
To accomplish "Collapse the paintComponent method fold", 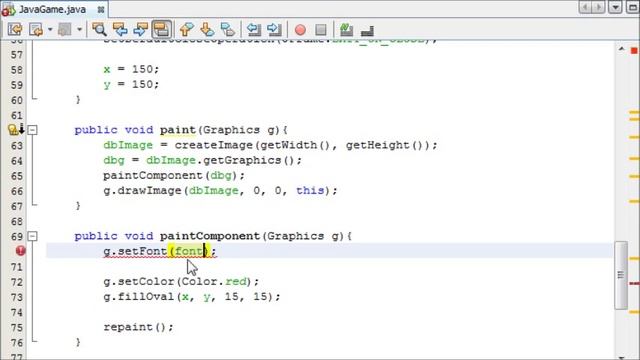I will 32,236.
